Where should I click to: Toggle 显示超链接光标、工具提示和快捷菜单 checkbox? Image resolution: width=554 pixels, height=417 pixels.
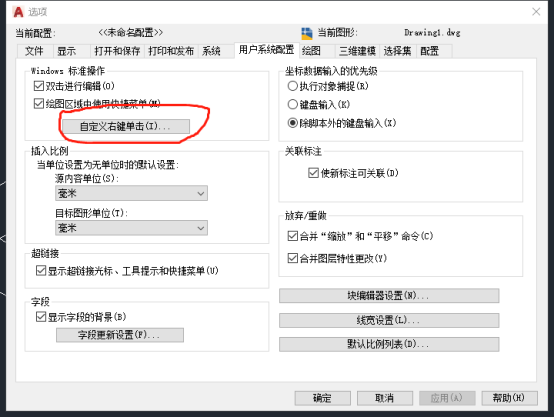point(41,271)
